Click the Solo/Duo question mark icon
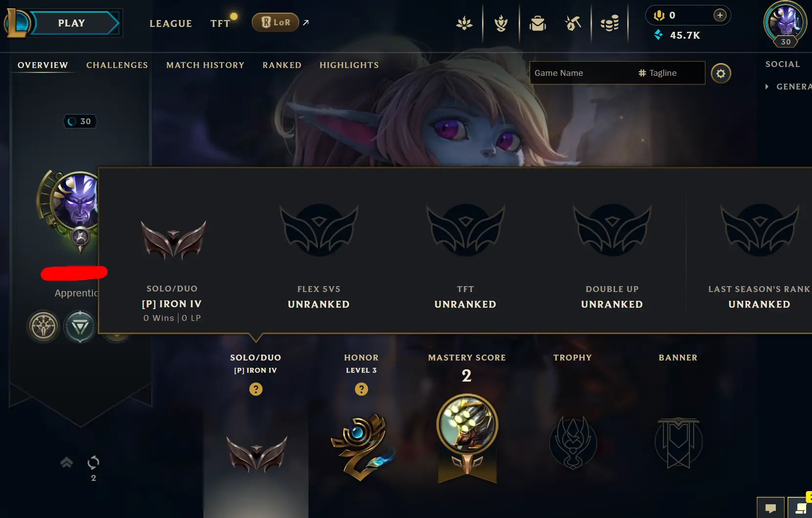The image size is (812, 518). 256,389
